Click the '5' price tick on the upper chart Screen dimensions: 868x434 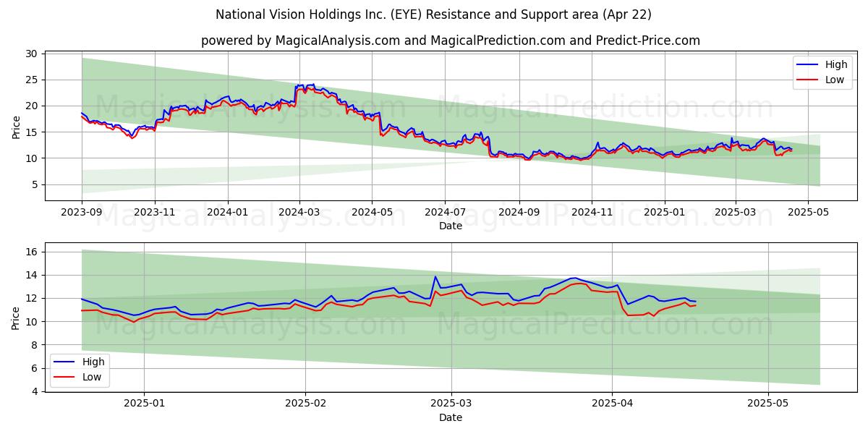[35, 184]
